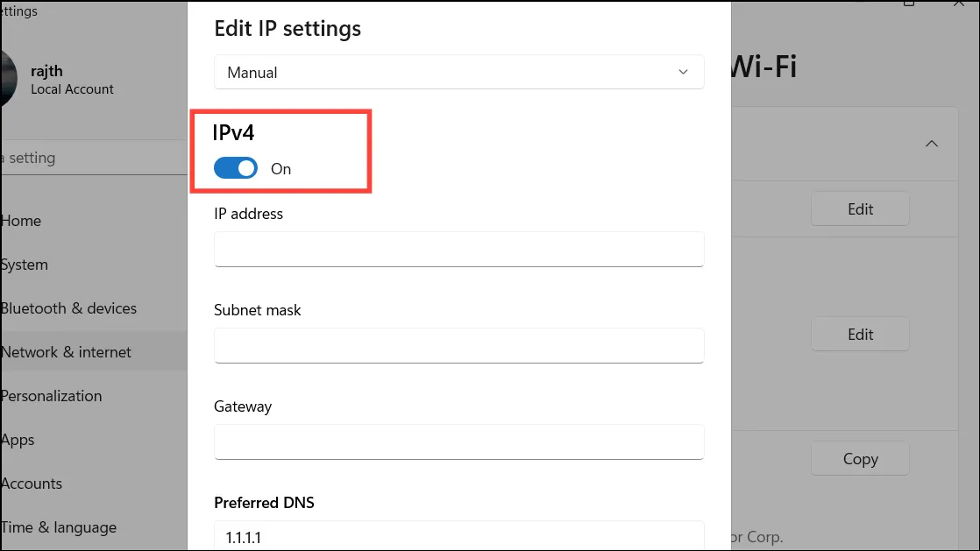980x551 pixels.
Task: Open Accounts in the sidebar
Action: pyautogui.click(x=32, y=484)
